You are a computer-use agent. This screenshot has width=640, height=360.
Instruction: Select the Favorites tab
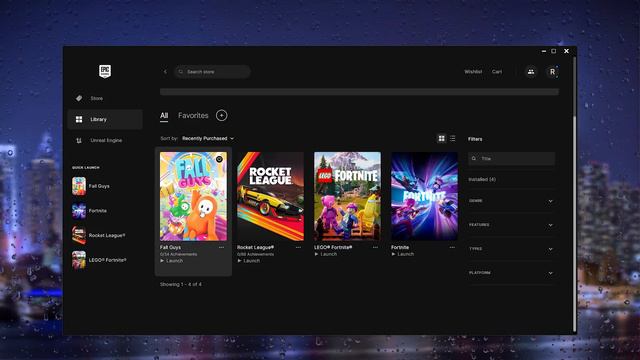pos(193,116)
